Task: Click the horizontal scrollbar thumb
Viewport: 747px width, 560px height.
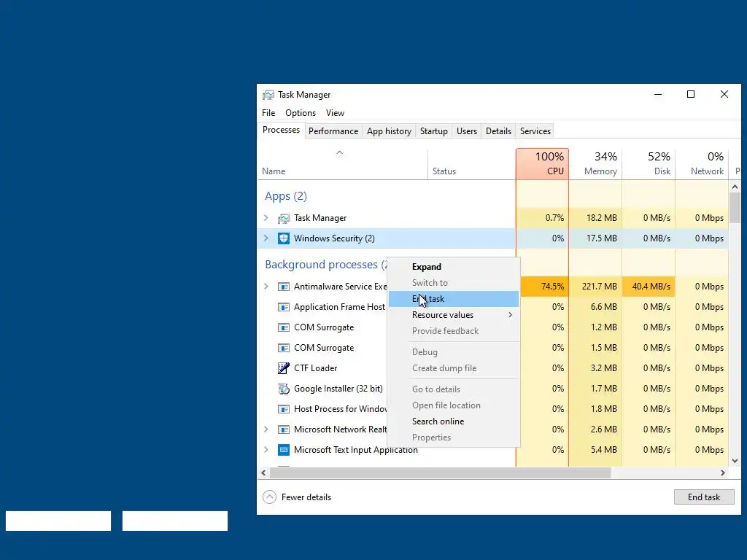Action: click(x=440, y=472)
